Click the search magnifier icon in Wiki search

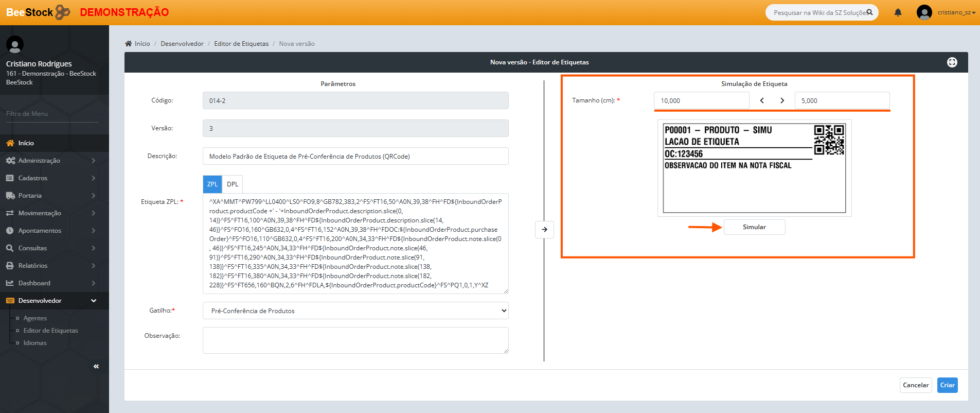coord(869,12)
